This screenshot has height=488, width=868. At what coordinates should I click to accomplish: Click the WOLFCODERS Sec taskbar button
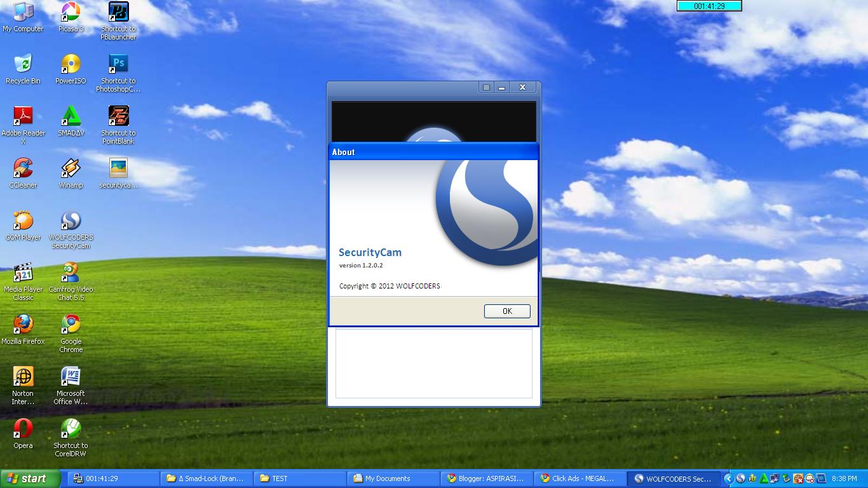pos(674,478)
